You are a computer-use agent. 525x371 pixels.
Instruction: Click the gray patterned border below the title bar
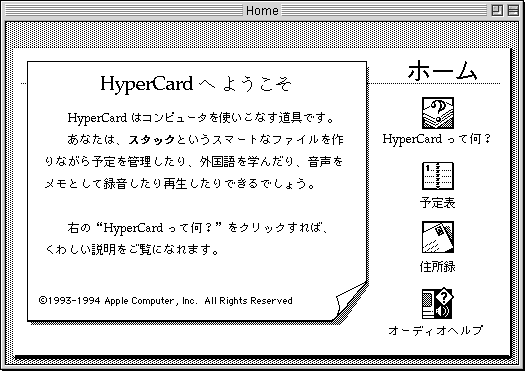[x=262, y=35]
